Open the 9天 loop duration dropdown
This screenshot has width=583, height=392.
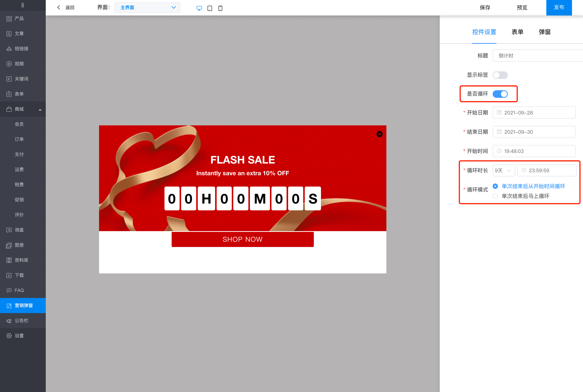tap(503, 171)
